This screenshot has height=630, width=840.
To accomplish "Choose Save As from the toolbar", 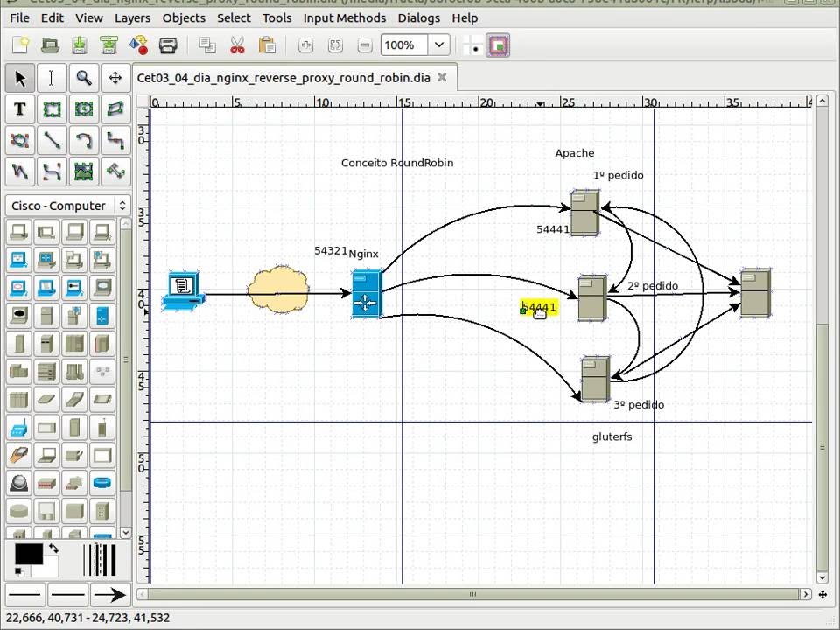I will click(109, 45).
